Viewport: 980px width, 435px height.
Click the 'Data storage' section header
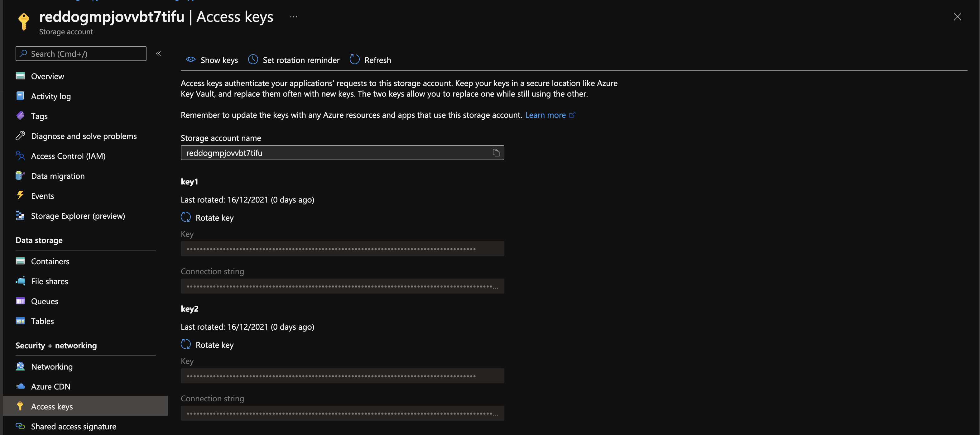coord(39,240)
